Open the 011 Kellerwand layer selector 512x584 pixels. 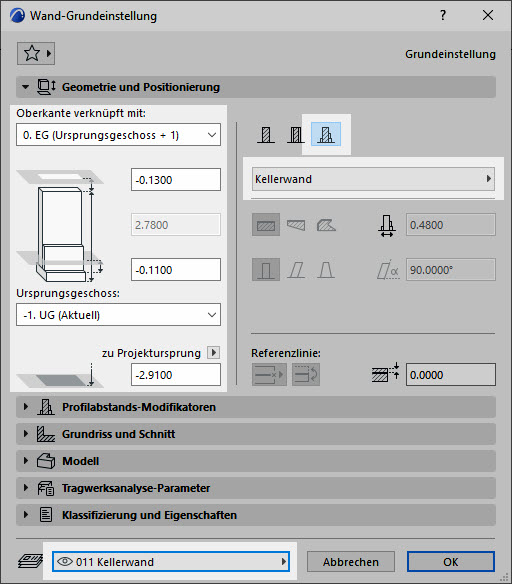click(171, 561)
